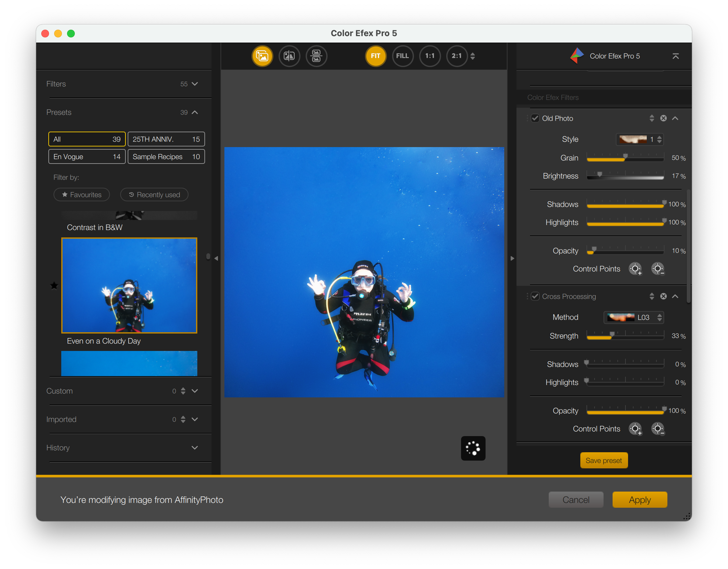Collapse the right panel arrow

pos(512,258)
